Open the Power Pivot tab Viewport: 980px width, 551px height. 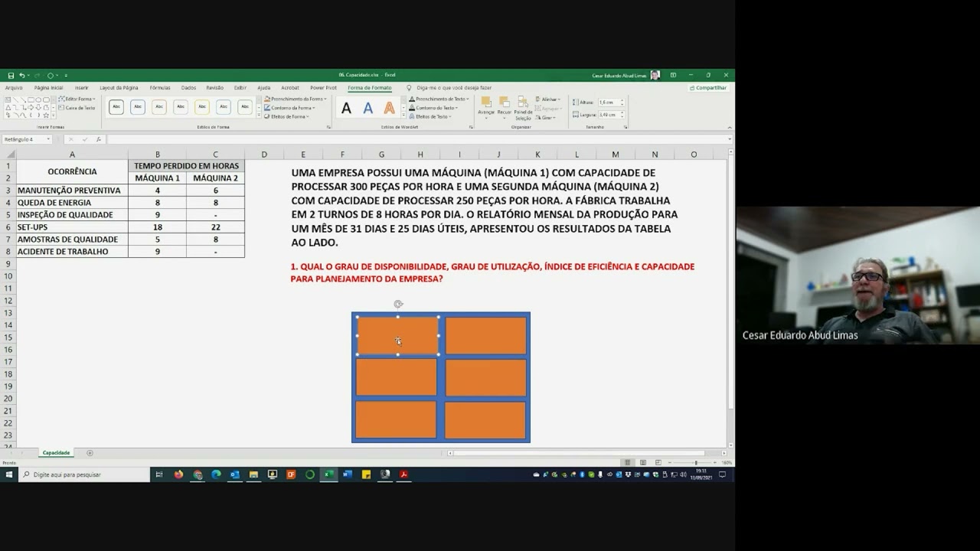(x=323, y=88)
